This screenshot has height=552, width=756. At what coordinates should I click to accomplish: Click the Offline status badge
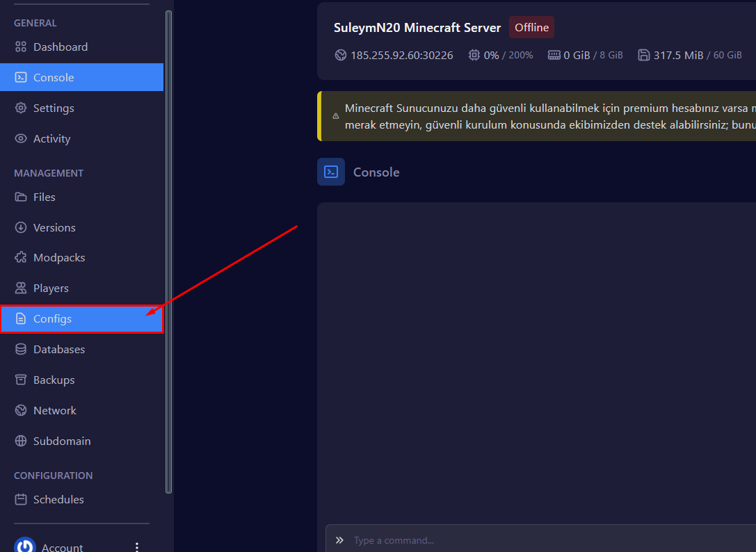pyautogui.click(x=531, y=28)
